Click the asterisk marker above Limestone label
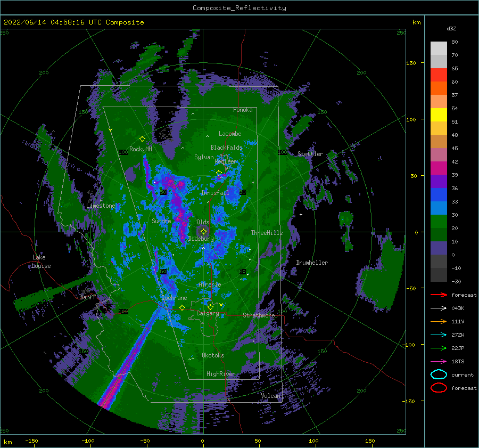Viewport: 479px width, 448px height. [101, 201]
